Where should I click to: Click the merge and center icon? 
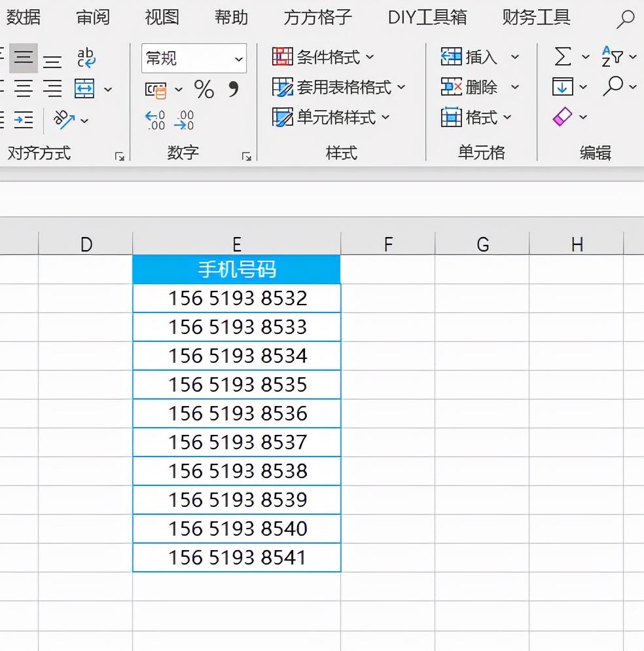[x=85, y=88]
